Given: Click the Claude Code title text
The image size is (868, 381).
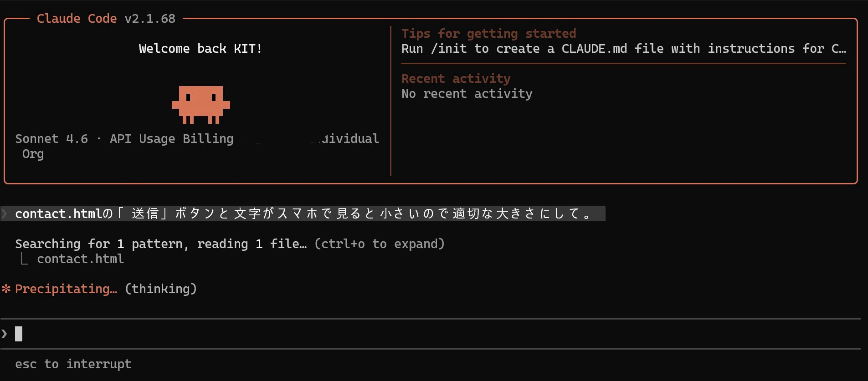Looking at the screenshot, I should click(77, 19).
